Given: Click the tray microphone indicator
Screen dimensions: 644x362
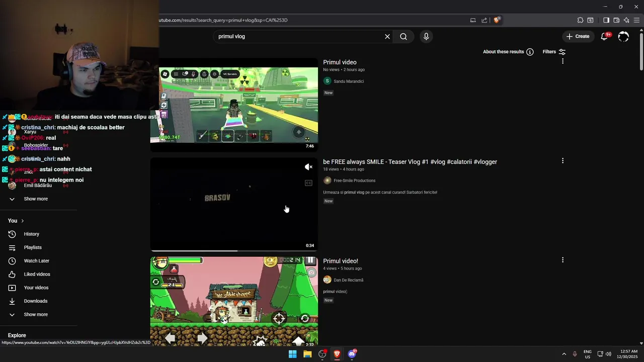Looking at the screenshot, I should 575,354.
